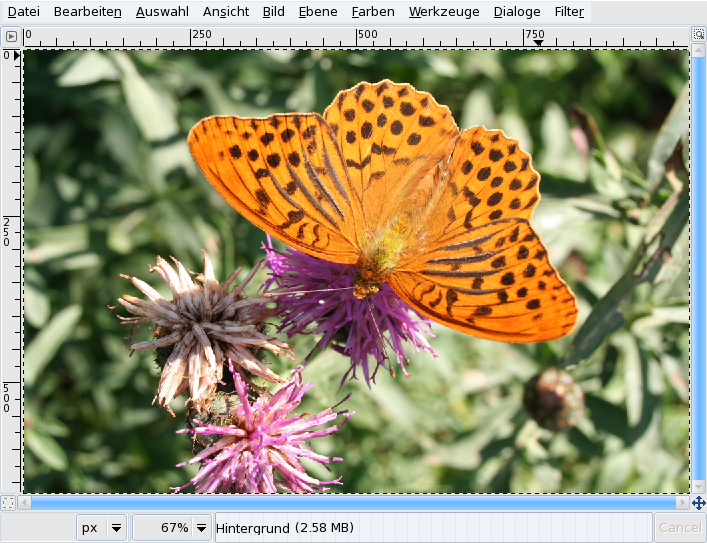Click the zoom-on-resize magnifier icon
The height and width of the screenshot is (543, 707).
click(x=698, y=35)
